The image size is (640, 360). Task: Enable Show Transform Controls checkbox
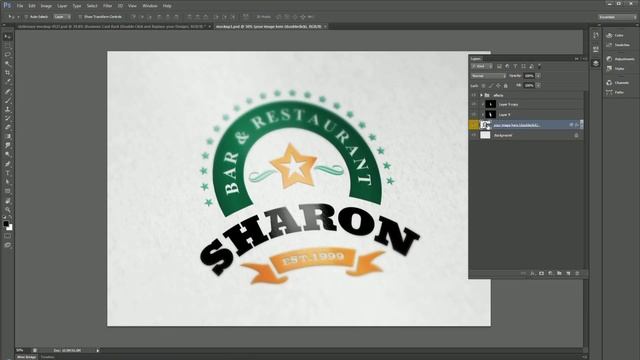(x=80, y=17)
